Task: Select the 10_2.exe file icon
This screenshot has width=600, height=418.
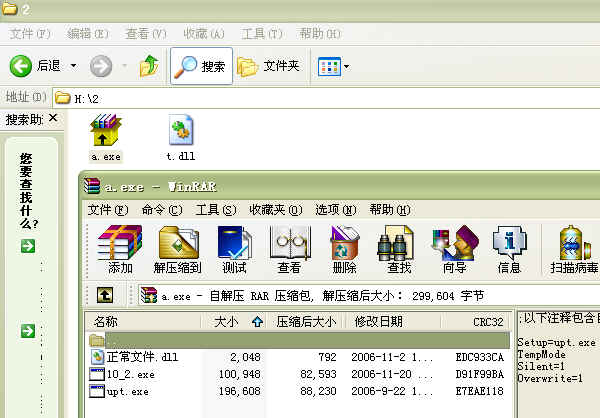Action: point(97,374)
